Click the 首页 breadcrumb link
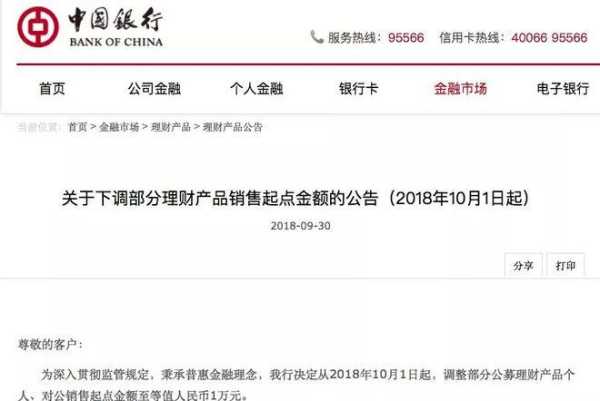The image size is (600, 401). (77, 127)
